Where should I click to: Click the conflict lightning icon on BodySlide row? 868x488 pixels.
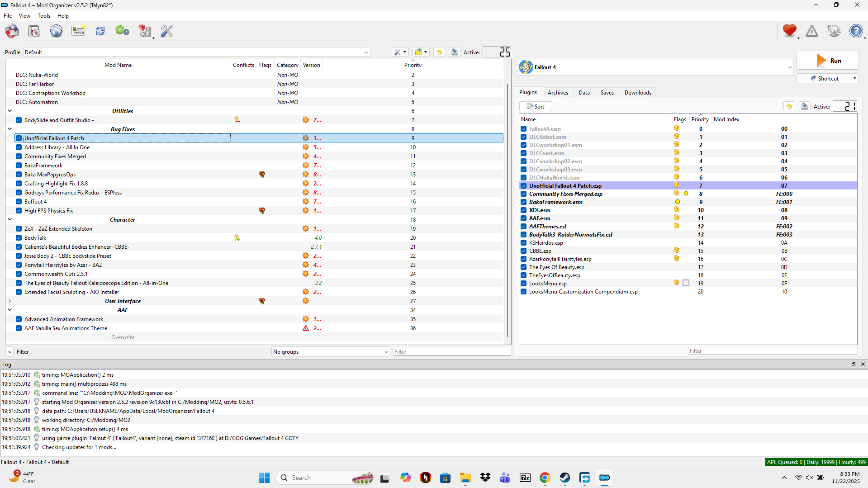[237, 120]
